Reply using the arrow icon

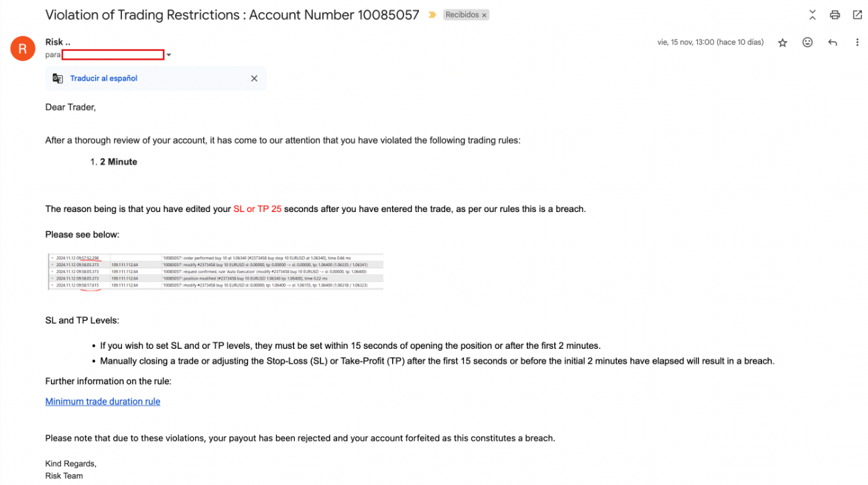click(x=832, y=42)
